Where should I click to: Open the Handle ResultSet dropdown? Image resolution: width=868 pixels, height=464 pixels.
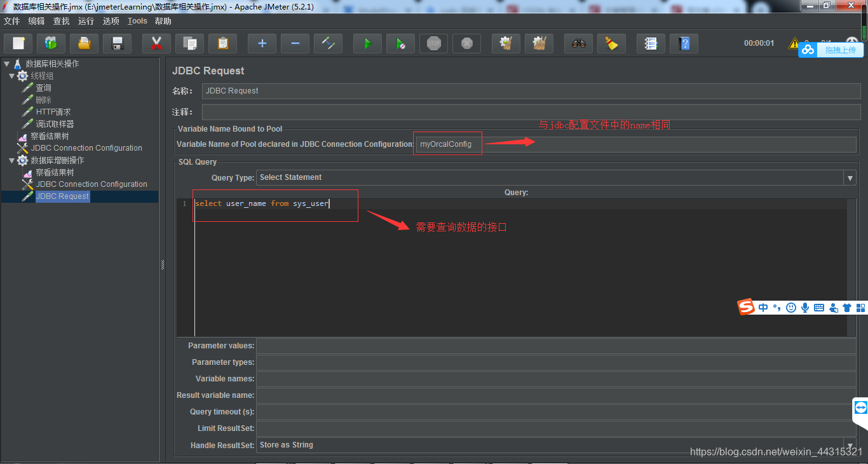coord(850,445)
